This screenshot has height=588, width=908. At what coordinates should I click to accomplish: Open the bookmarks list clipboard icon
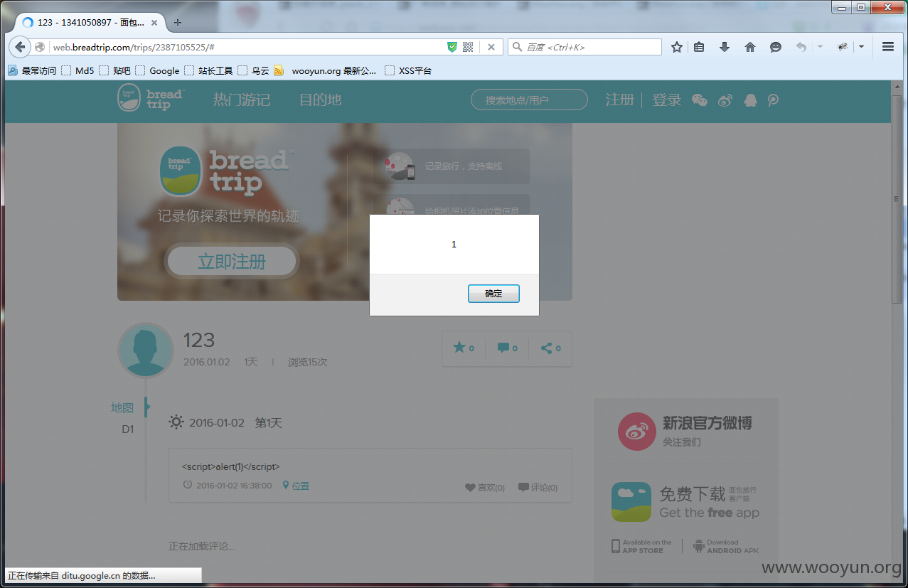699,47
